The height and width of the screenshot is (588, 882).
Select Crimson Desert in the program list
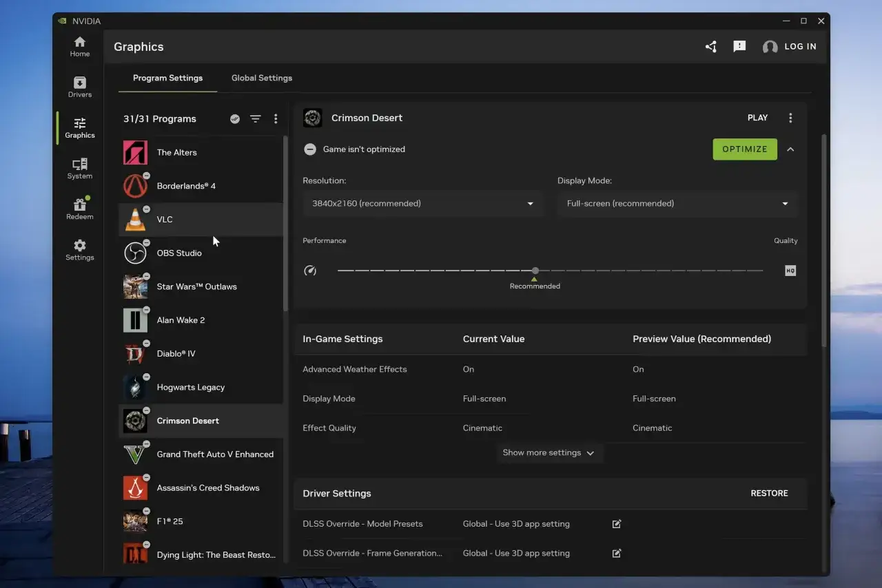tap(201, 421)
